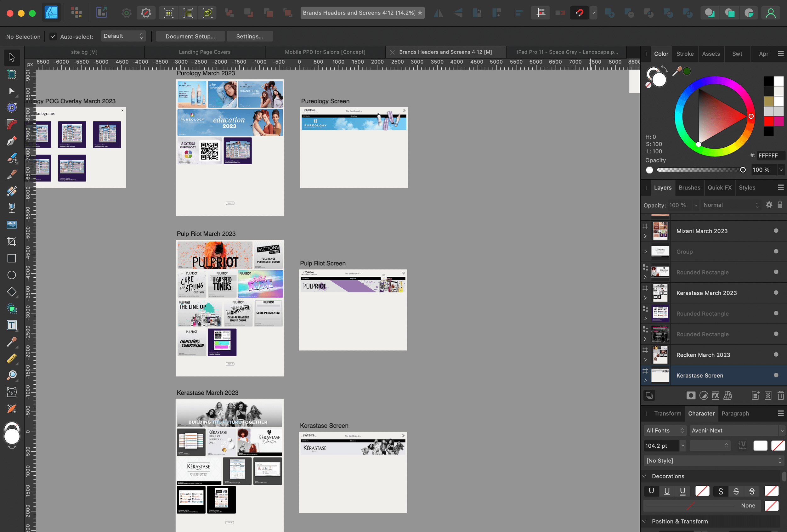Open the Auto-select Default dropdown

click(x=123, y=36)
